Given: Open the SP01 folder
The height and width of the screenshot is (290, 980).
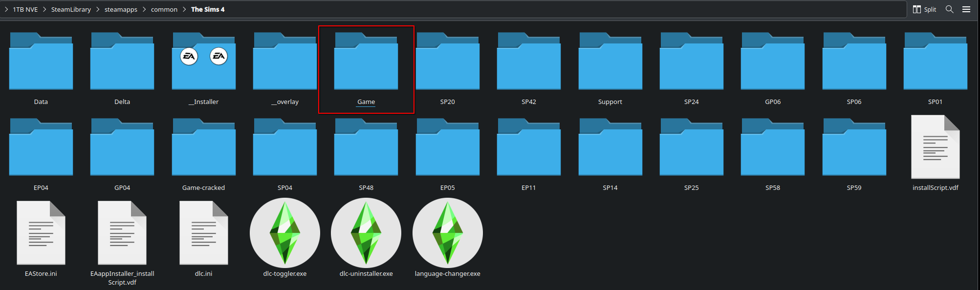Looking at the screenshot, I should click(935, 61).
